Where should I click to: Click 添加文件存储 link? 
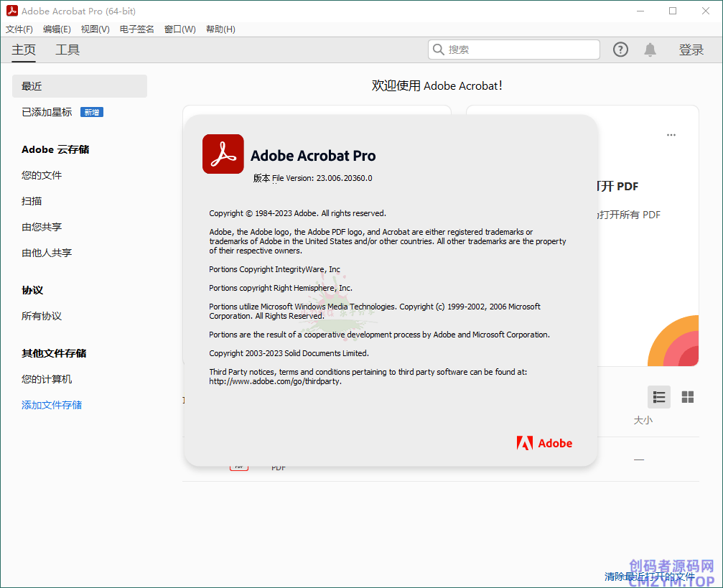coord(52,405)
